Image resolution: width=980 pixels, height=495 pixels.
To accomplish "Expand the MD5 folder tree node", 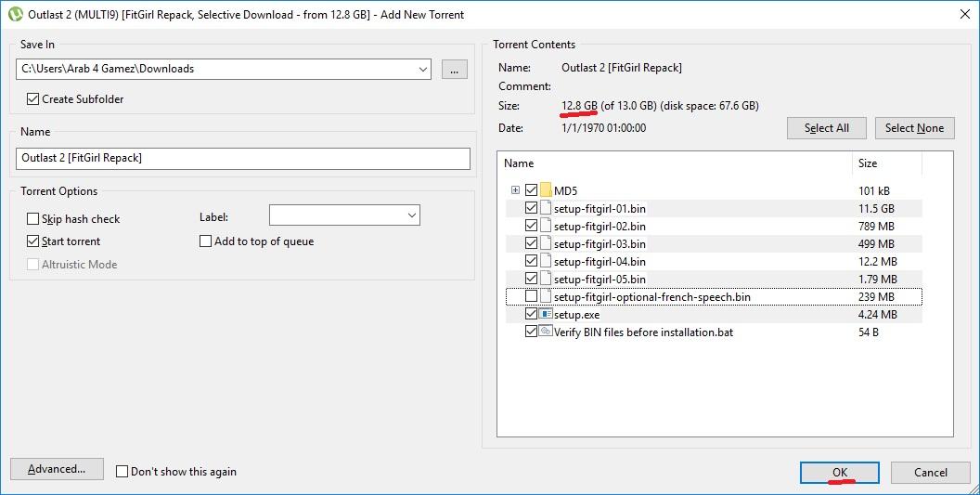I will 515,189.
